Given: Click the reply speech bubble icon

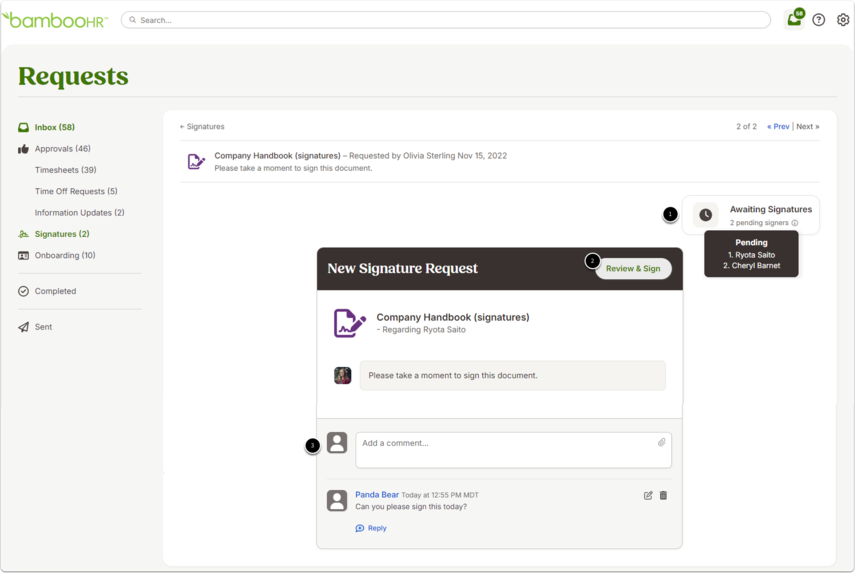Looking at the screenshot, I should pos(360,528).
